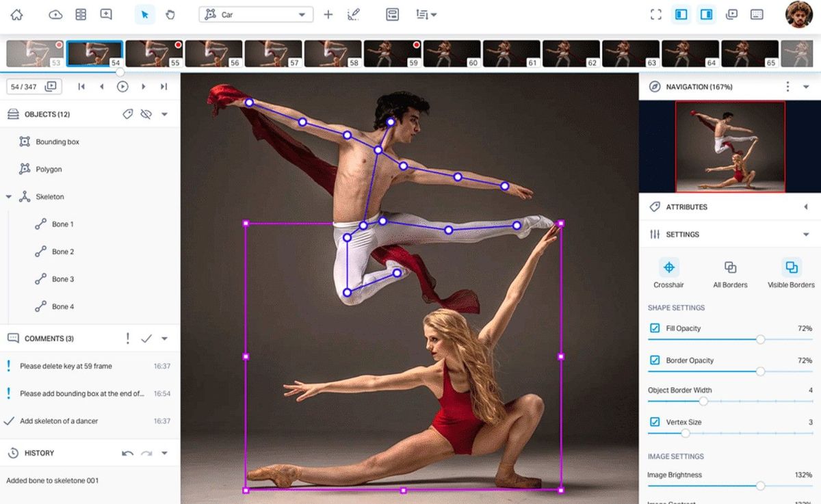Click the cloud upload icon
Image resolution: width=821 pixels, height=504 pixels.
click(x=54, y=14)
